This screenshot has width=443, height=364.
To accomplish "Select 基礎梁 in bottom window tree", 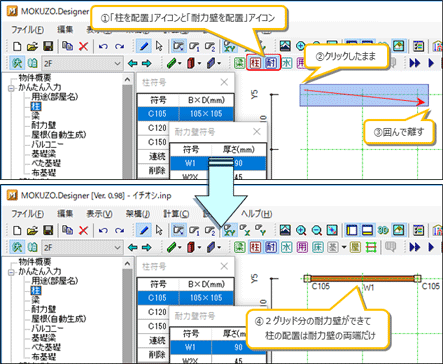I will 44,338.
